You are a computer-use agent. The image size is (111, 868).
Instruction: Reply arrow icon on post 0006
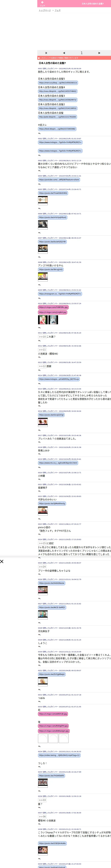(x=39, y=233)
